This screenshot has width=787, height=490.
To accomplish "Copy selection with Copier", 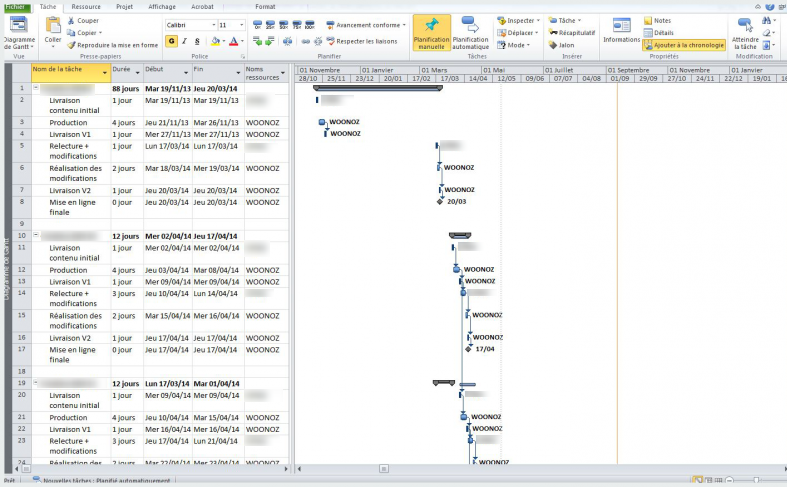I will (x=83, y=33).
